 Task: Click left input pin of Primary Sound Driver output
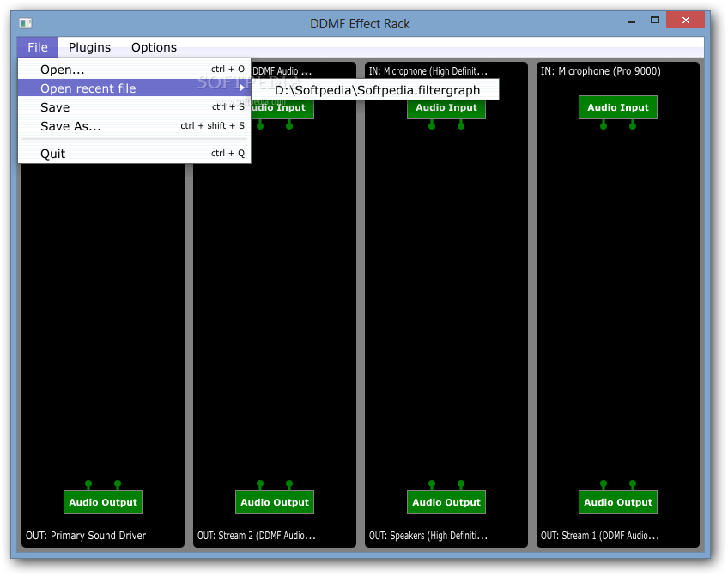88,485
